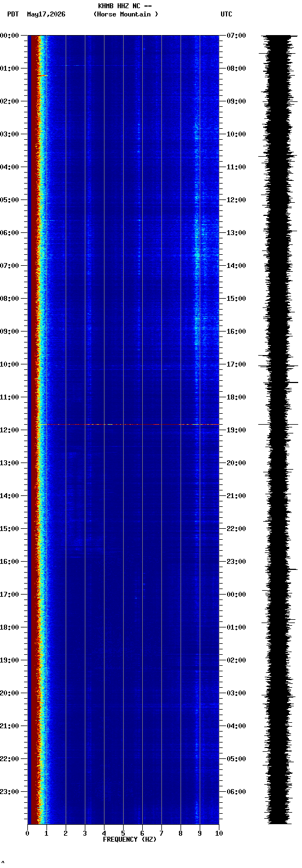Screen dimensions: 302x868
Task: Click the 12:00 PDT time label
Action: point(10,430)
